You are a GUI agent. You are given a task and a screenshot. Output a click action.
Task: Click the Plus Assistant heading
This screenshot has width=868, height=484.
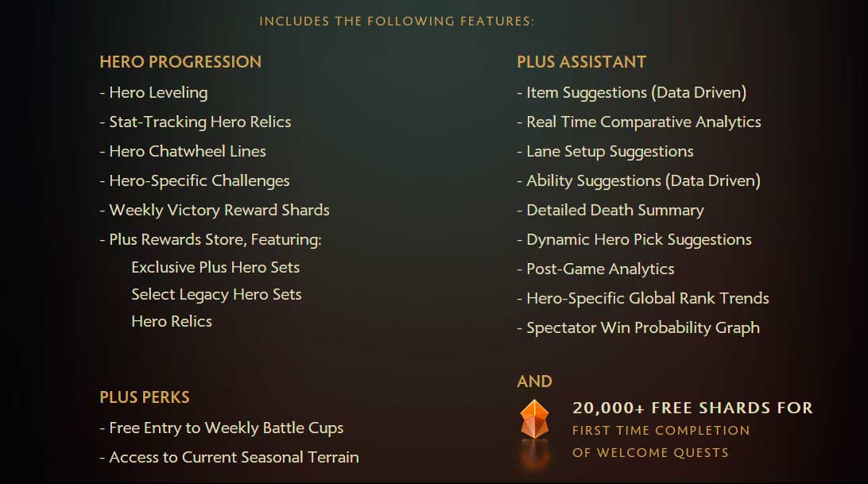pyautogui.click(x=581, y=62)
